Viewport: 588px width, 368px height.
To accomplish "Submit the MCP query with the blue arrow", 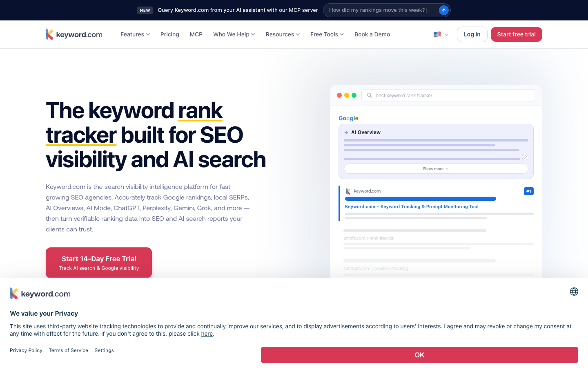I will [443, 10].
